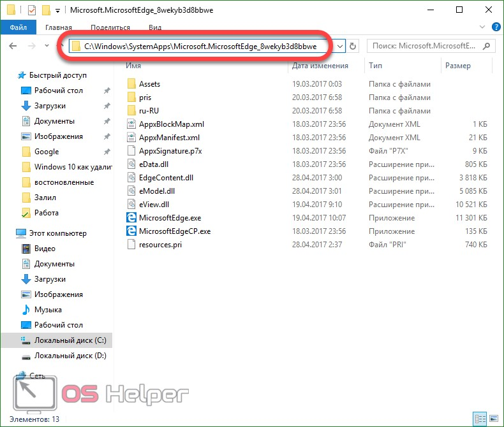Select the ru-RU folder icon
The width and height of the screenshot is (504, 427).
point(131,110)
